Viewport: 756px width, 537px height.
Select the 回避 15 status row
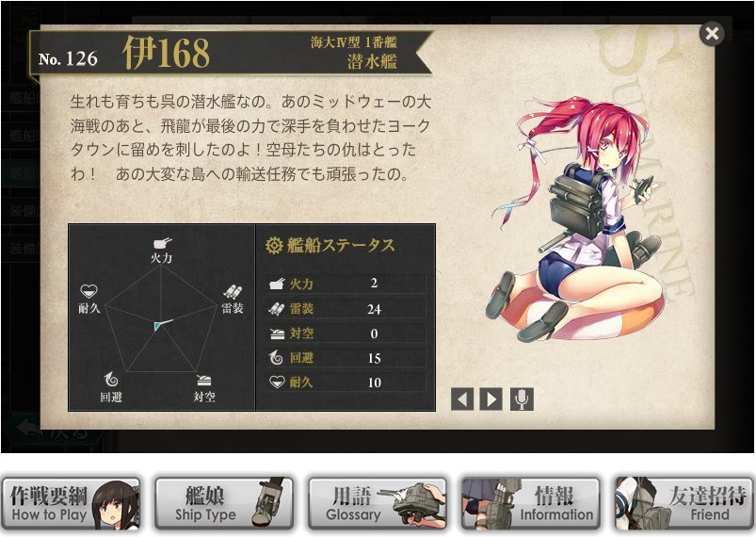pyautogui.click(x=346, y=358)
